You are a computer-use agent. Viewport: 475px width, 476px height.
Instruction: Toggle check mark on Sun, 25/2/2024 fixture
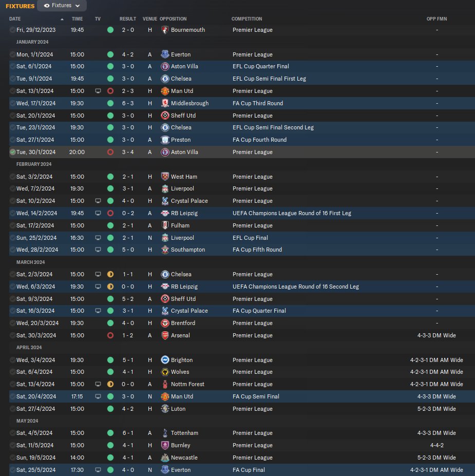12,238
